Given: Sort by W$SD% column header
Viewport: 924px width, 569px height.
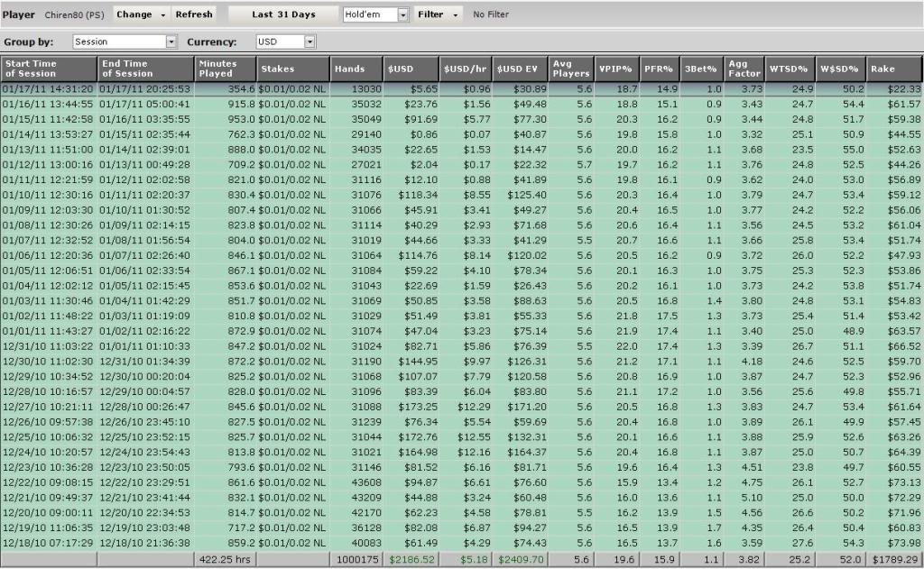Looking at the screenshot, I should (x=840, y=69).
